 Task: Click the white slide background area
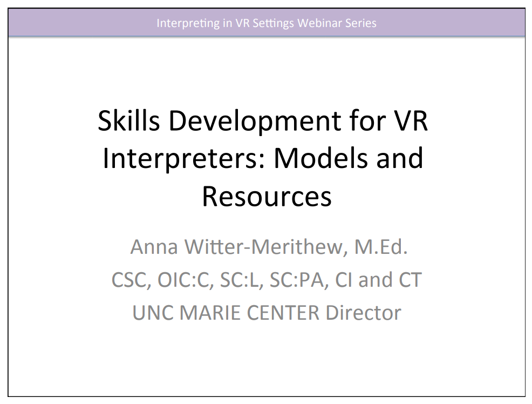266,362
